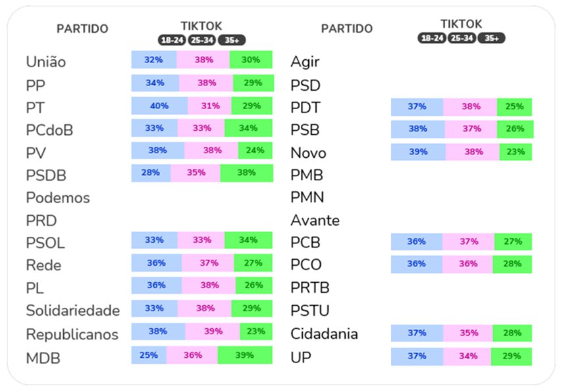Screen dimensions: 563x392
Task: Select the Solidariedade party label
Action: click(72, 310)
